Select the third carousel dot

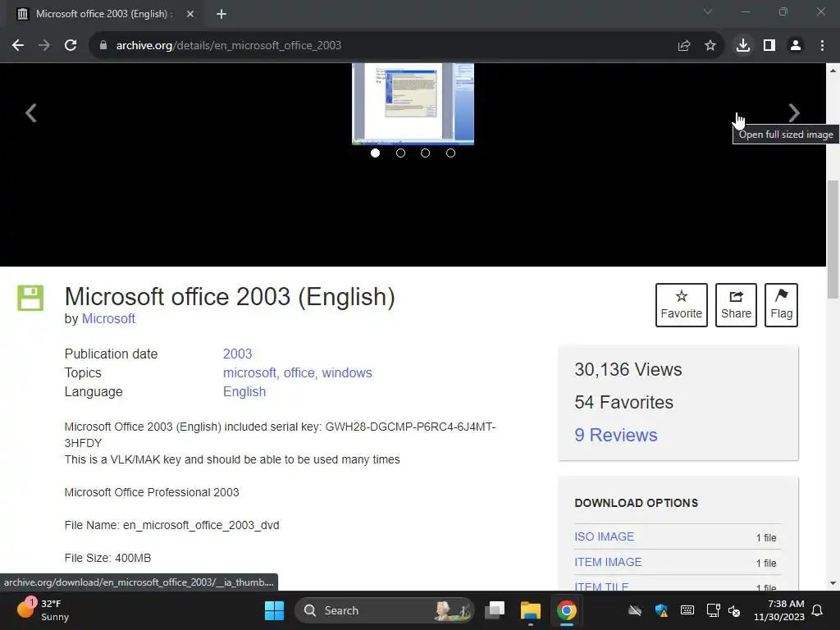pos(426,153)
